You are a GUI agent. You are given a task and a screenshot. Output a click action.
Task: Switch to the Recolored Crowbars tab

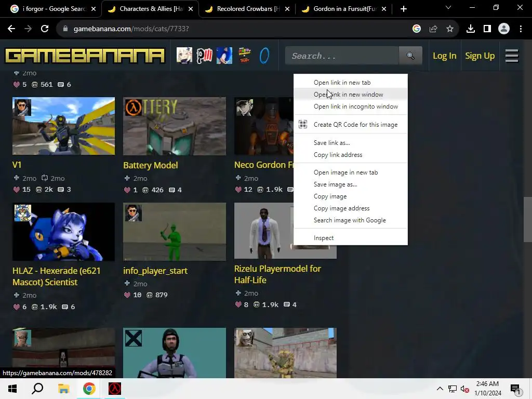[x=247, y=9]
